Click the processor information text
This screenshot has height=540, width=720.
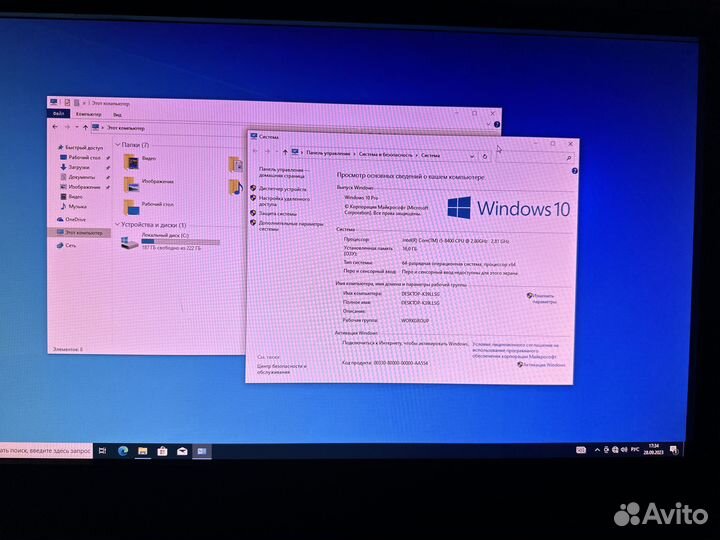456,240
